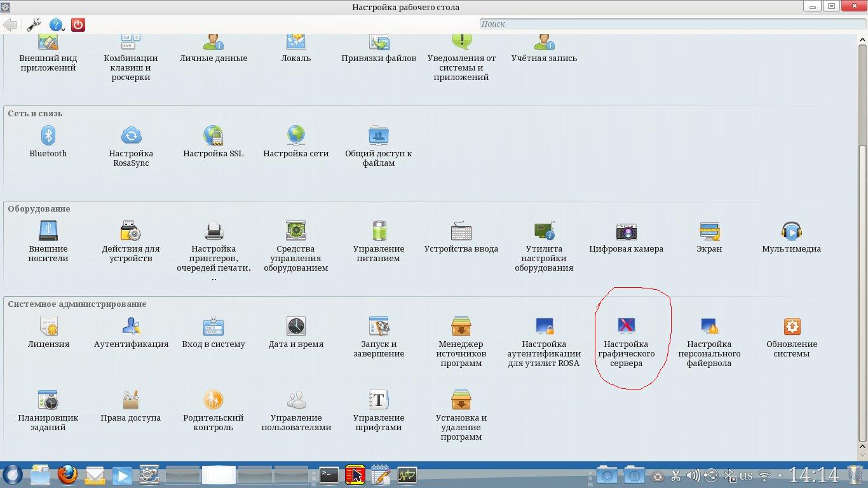Open Общий доступ к файлам
Image resolution: width=868 pixels, height=488 pixels.
point(379,146)
